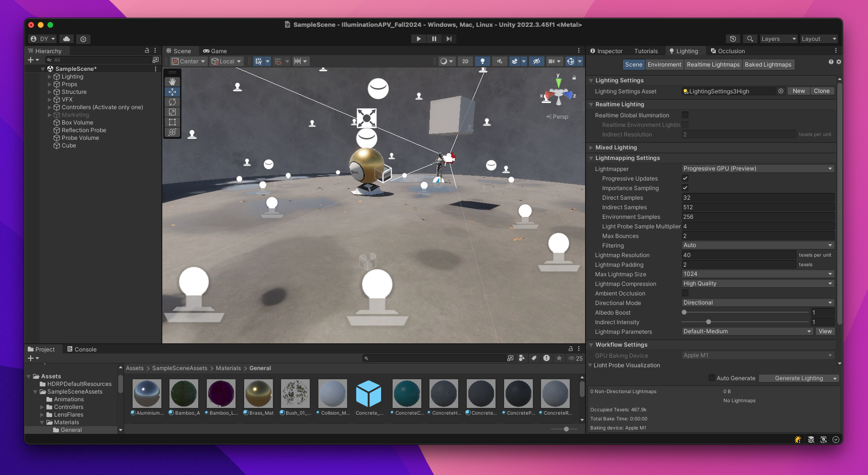Image resolution: width=868 pixels, height=475 pixels.
Task: Uncheck Importance Sampling
Action: (685, 188)
